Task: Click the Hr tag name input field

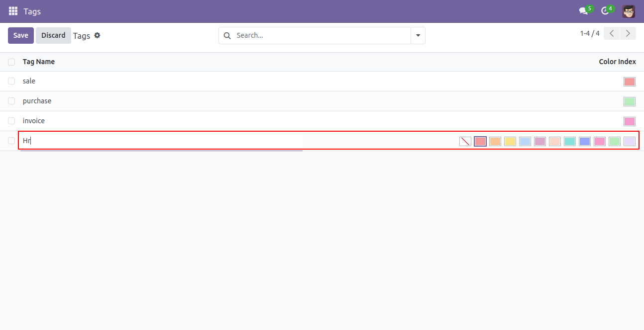Action: coord(161,141)
